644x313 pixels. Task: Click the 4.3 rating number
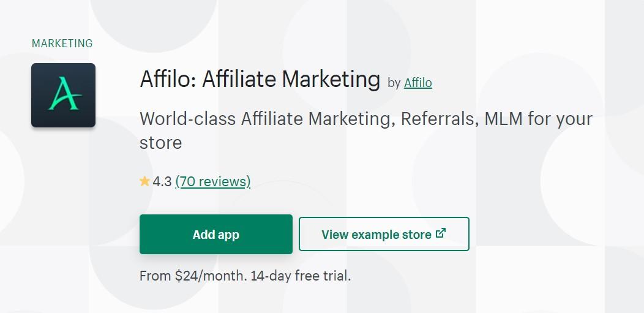(162, 181)
